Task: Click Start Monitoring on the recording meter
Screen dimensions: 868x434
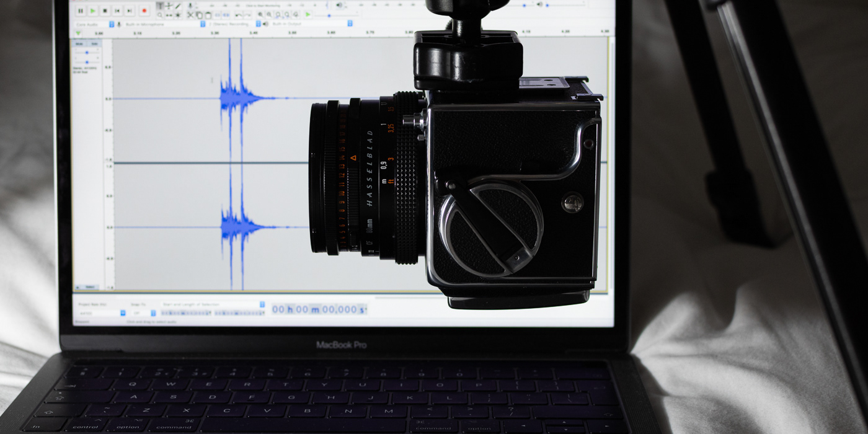Action: (x=263, y=6)
